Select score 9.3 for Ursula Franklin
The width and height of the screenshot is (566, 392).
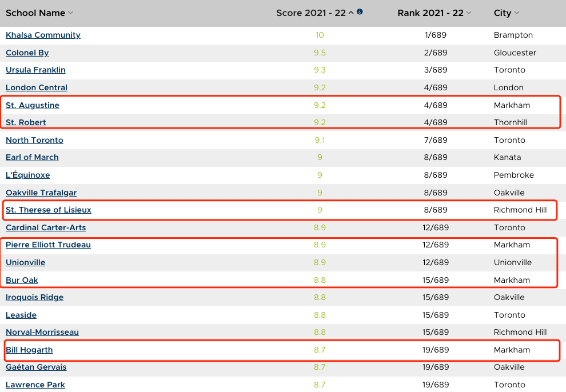[x=320, y=70]
